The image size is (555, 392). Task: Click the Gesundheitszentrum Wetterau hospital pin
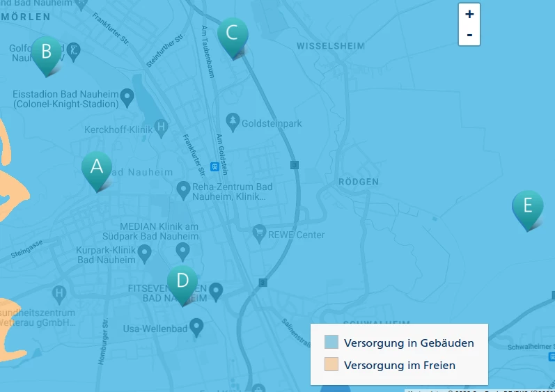tap(59, 295)
